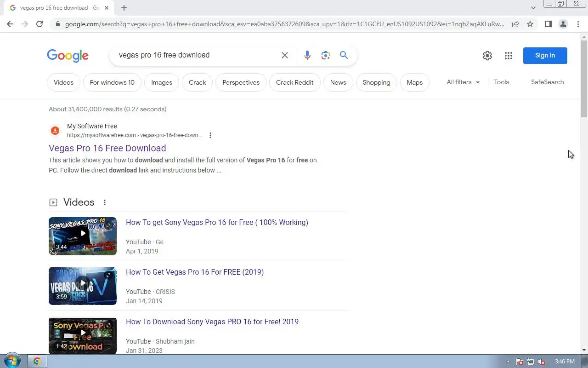Open SafeSearch settings
This screenshot has width=588, height=368.
click(x=547, y=82)
